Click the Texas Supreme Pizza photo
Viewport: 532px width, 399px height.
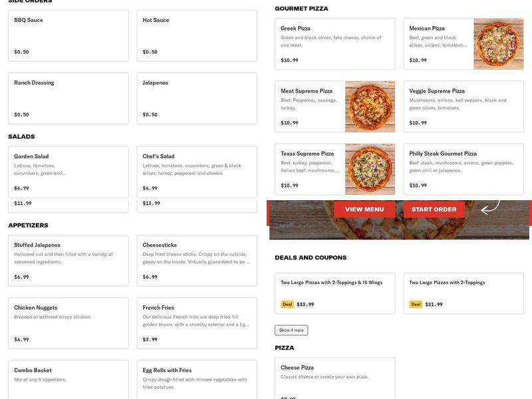tap(370, 169)
